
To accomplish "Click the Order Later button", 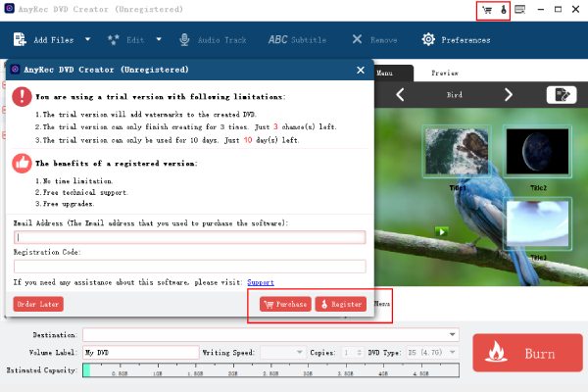I will (38, 304).
